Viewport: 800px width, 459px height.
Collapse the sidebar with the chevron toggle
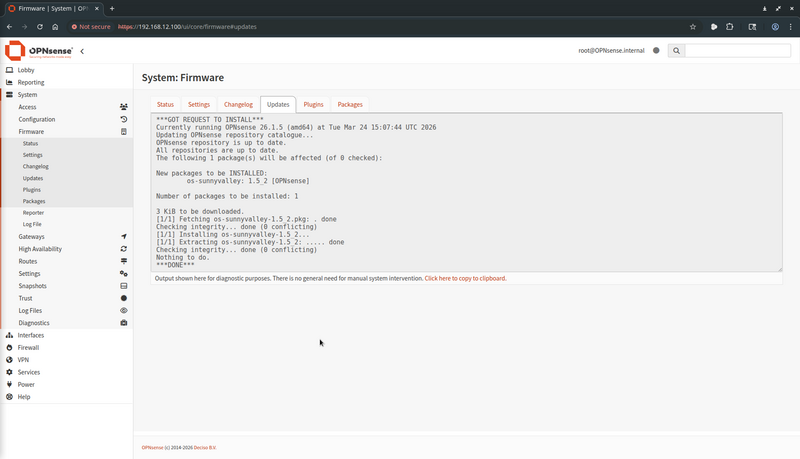(x=82, y=51)
